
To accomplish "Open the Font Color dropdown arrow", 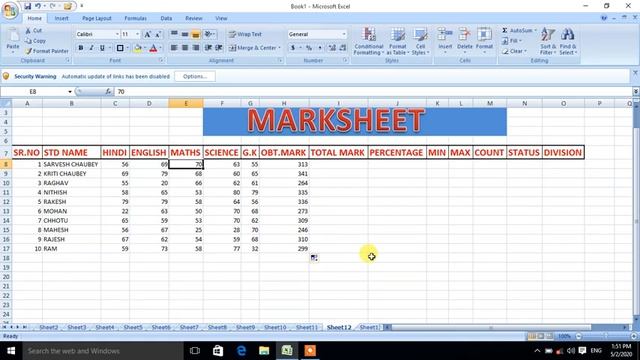I will tap(160, 48).
